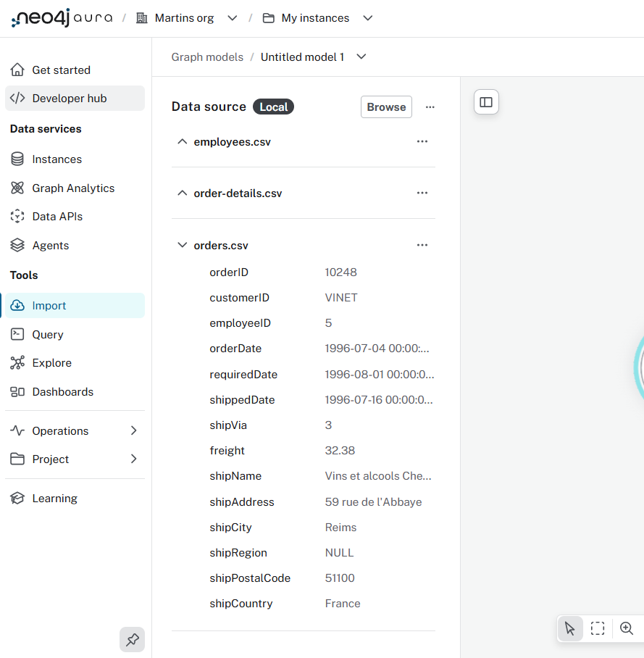Open the Untitled model 1 dropdown
This screenshot has height=658, width=644.
point(361,57)
